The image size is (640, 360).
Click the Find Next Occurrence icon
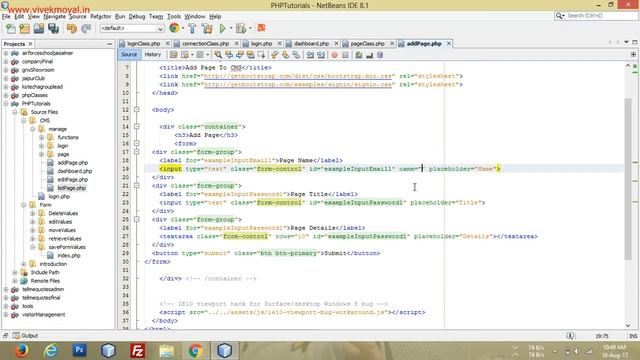(x=240, y=55)
